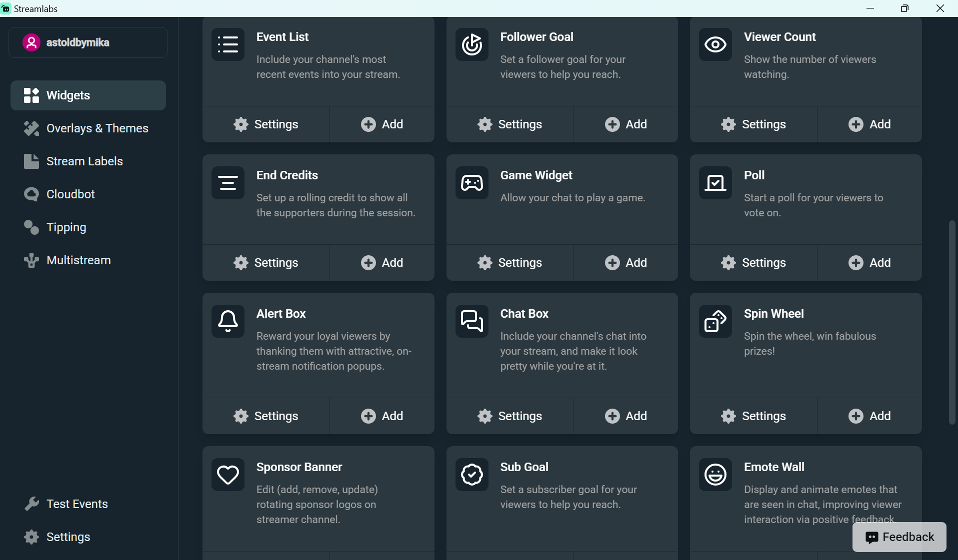
Task: Click the Poll checkbox icon
Action: coord(715,183)
